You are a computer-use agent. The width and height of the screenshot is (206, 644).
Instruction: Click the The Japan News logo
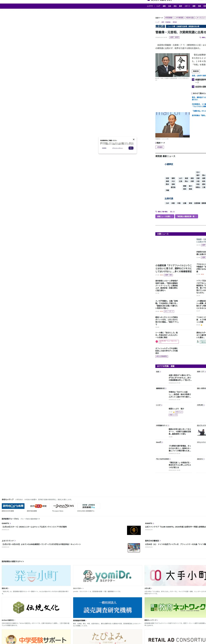tap(64, 506)
